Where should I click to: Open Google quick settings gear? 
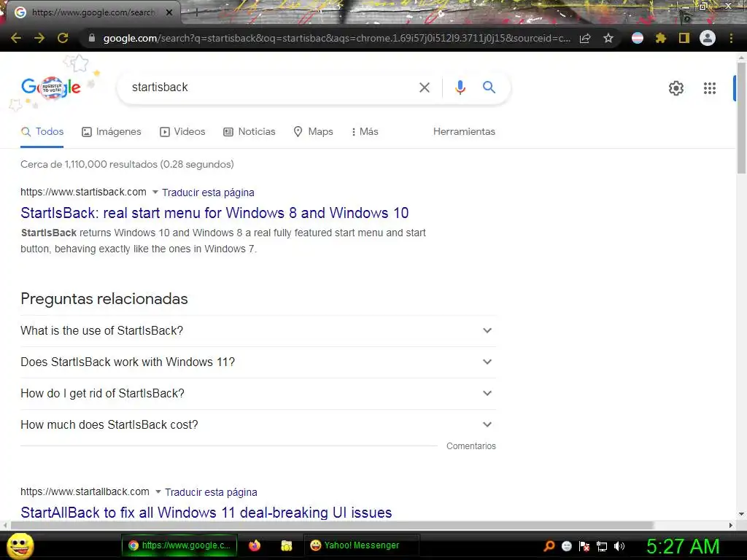point(676,88)
